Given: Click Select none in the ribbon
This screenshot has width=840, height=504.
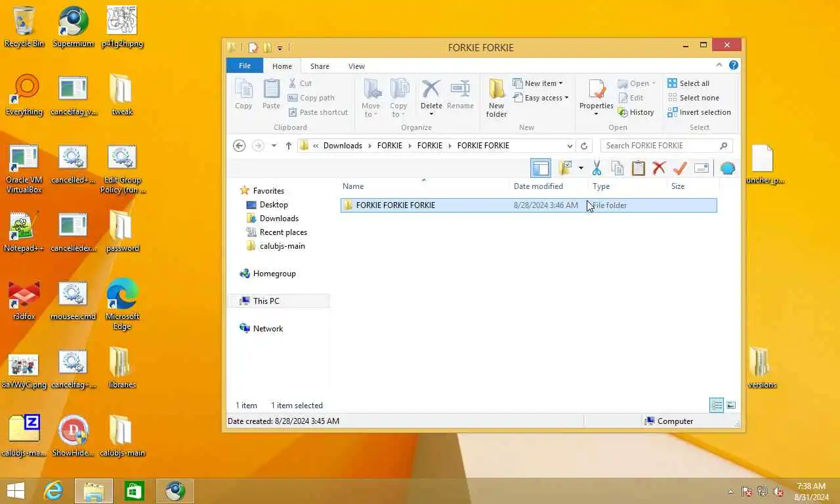Looking at the screenshot, I should (x=693, y=98).
